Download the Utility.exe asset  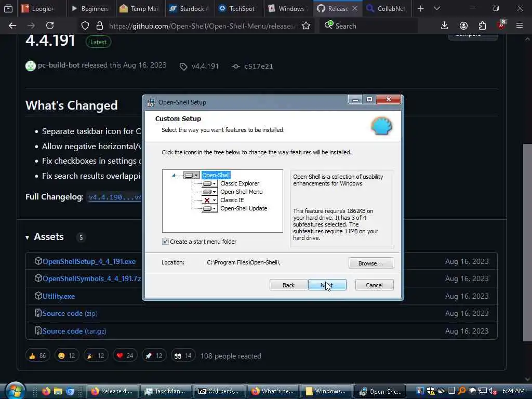(58, 296)
